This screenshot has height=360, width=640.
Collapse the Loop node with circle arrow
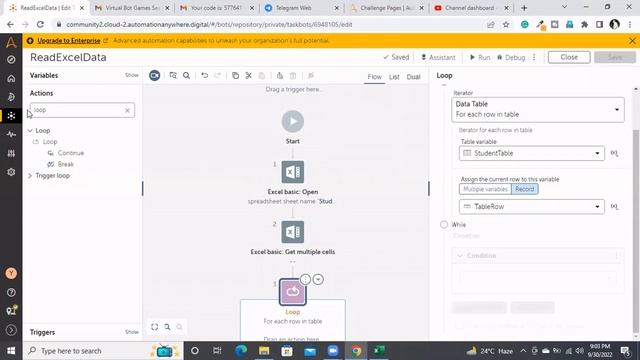[x=318, y=279]
